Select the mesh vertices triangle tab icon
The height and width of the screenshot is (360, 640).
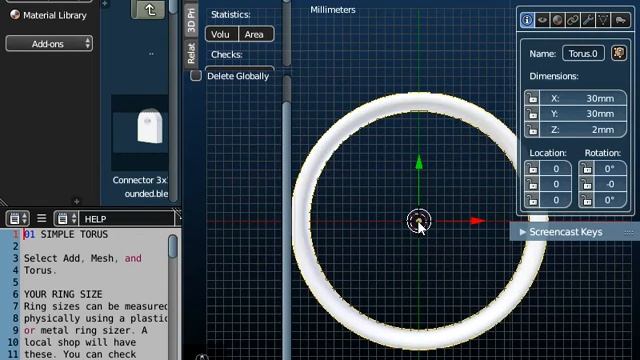coord(603,20)
